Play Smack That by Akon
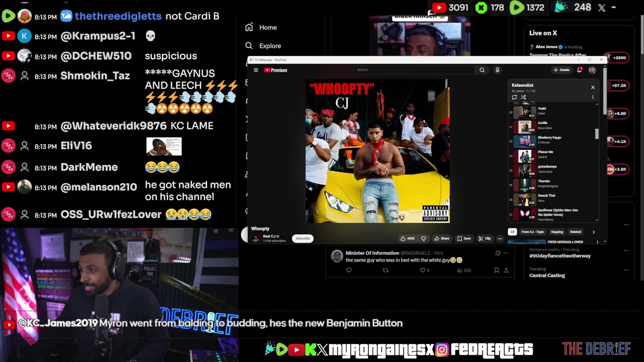Viewport: 644px width, 362px height. (x=553, y=199)
